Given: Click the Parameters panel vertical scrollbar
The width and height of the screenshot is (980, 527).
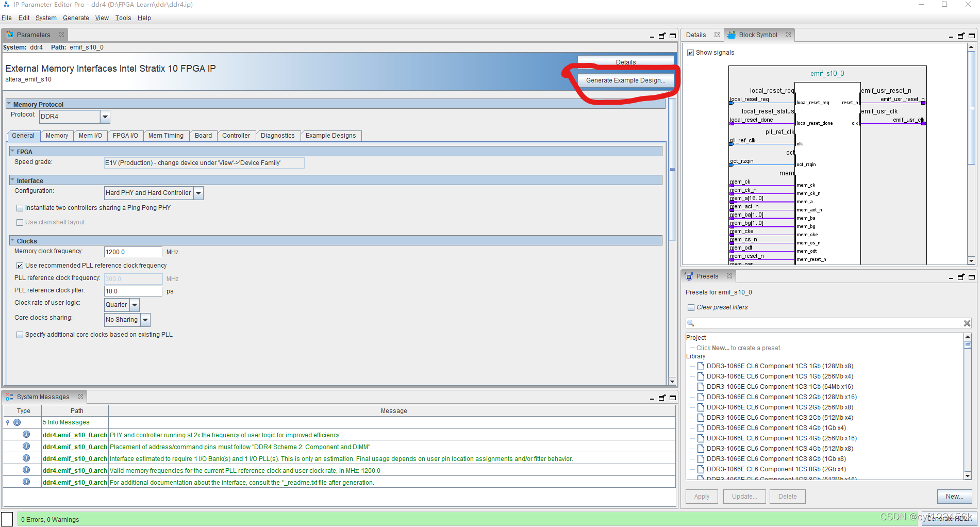Looking at the screenshot, I should (x=672, y=170).
